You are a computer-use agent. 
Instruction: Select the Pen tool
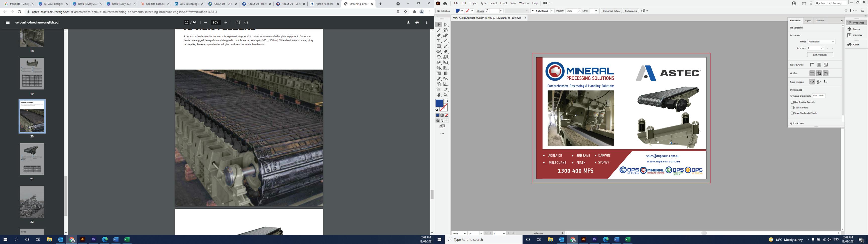439,35
